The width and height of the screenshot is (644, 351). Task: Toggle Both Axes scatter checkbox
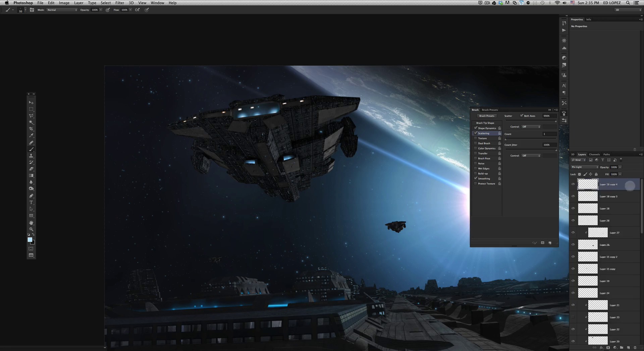[x=522, y=115]
